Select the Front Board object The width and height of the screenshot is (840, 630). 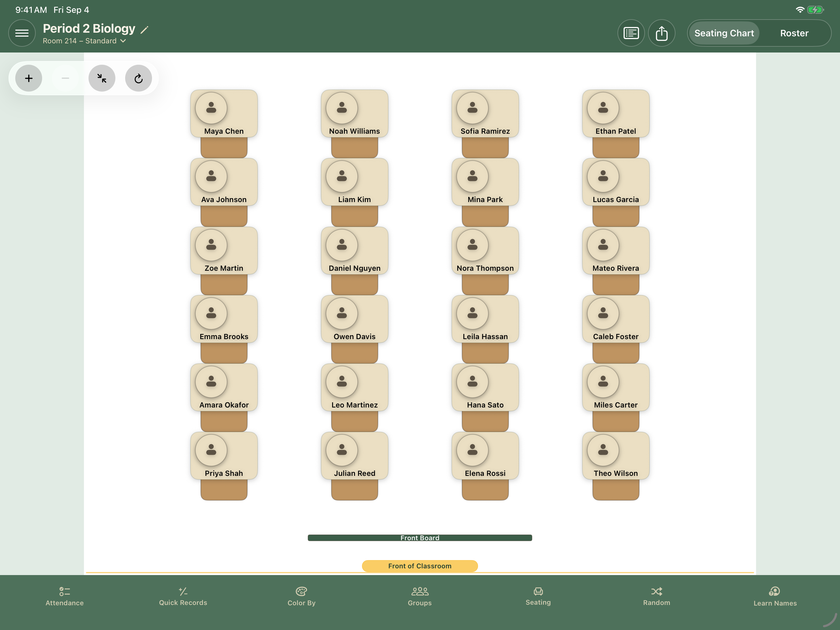420,538
